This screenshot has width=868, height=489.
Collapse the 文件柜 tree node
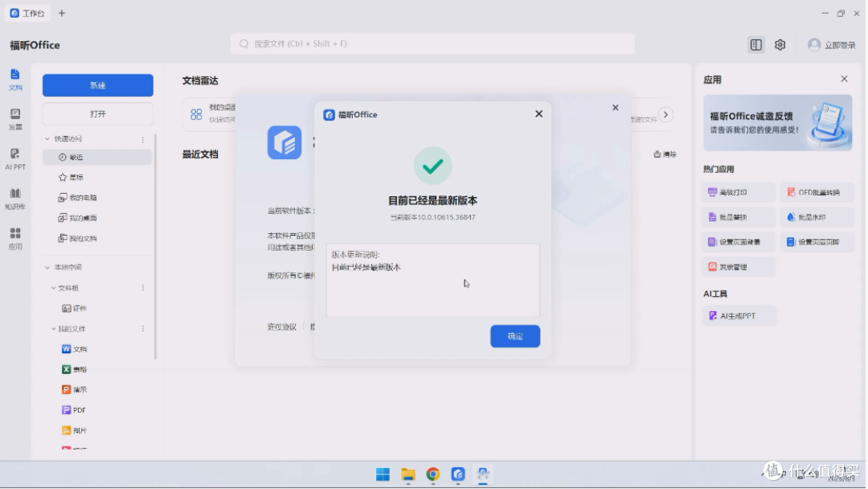(x=54, y=288)
